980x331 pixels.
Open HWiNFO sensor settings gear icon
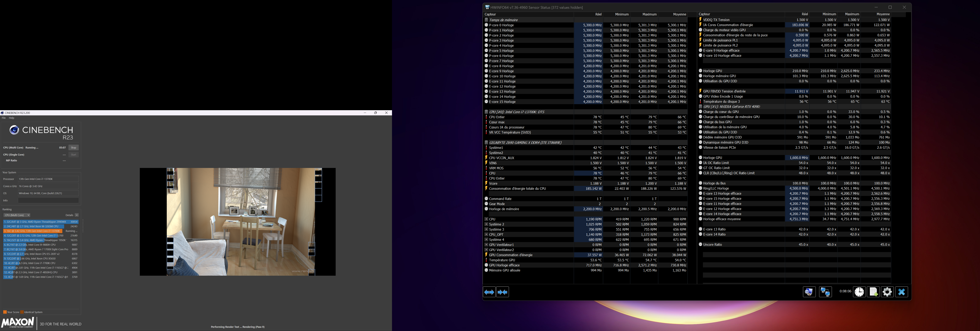887,292
